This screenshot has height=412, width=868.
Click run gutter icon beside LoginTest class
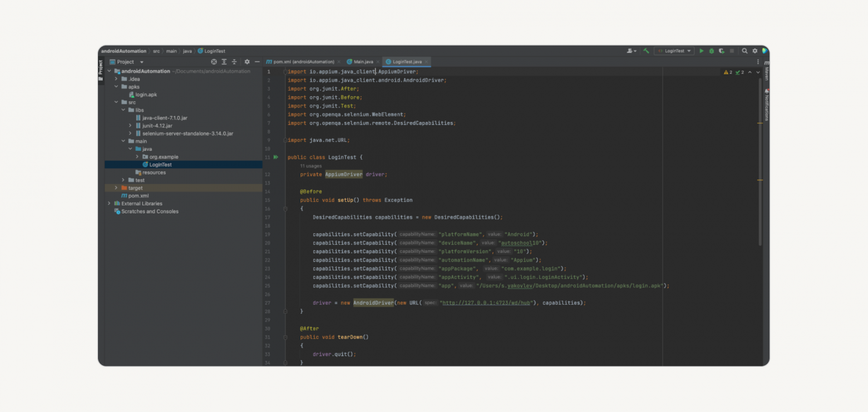coord(275,157)
